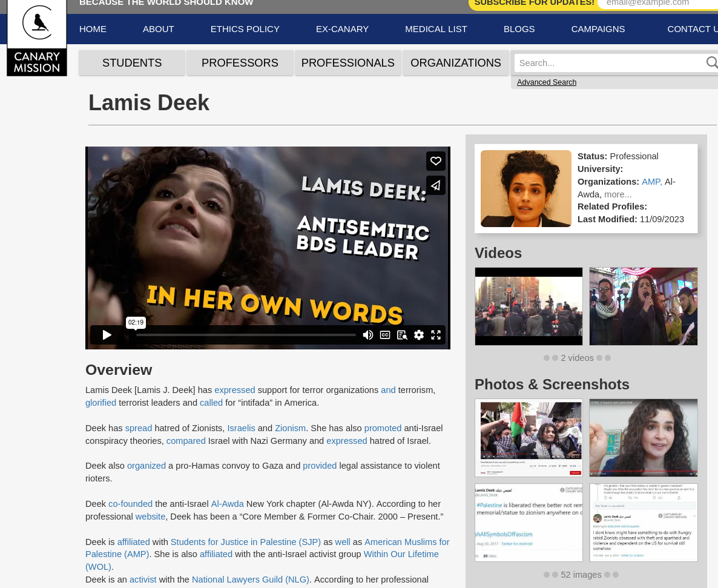Open National Lawyers Guild (NLG) link

click(x=251, y=580)
